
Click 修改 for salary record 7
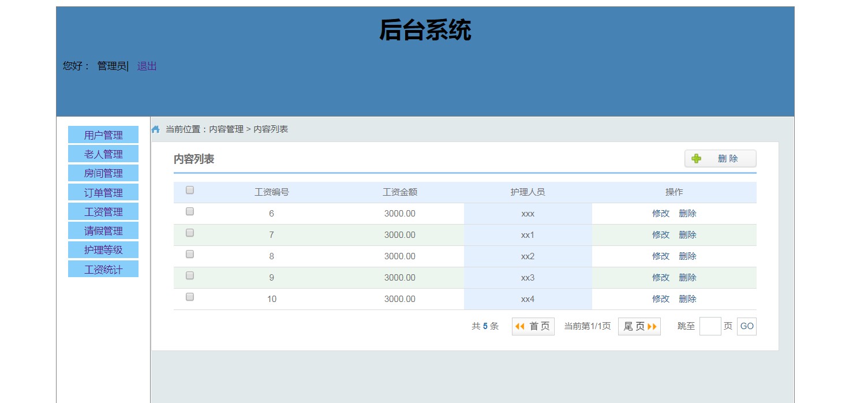tap(660, 235)
